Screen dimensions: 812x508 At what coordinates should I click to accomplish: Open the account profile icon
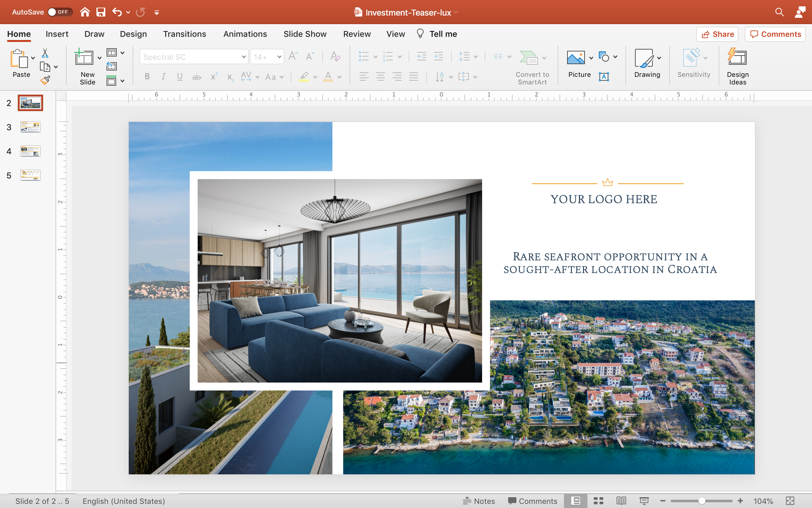[x=800, y=12]
